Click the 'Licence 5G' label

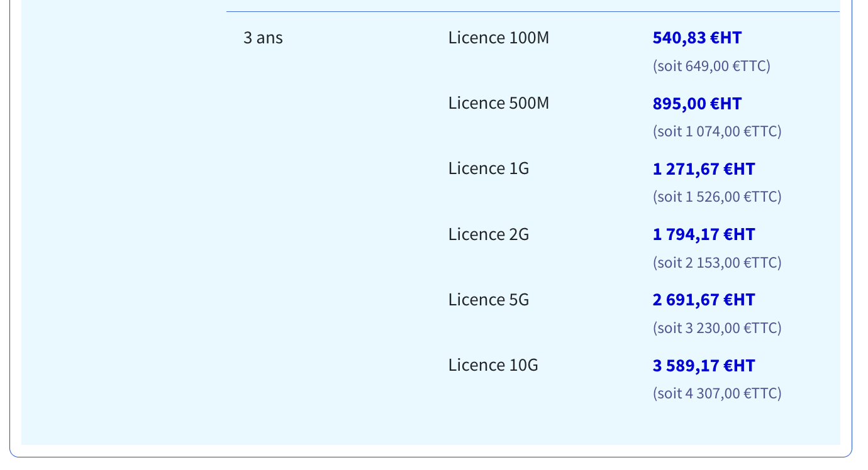point(489,300)
